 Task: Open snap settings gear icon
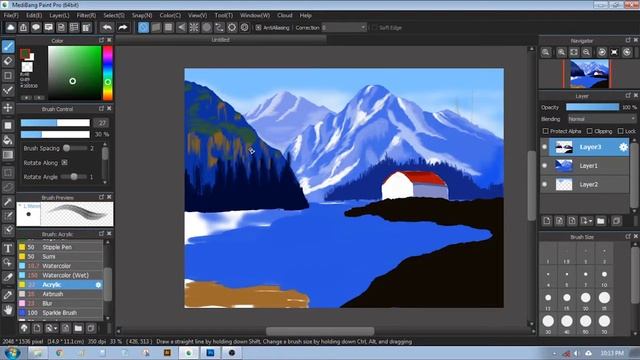point(244,28)
